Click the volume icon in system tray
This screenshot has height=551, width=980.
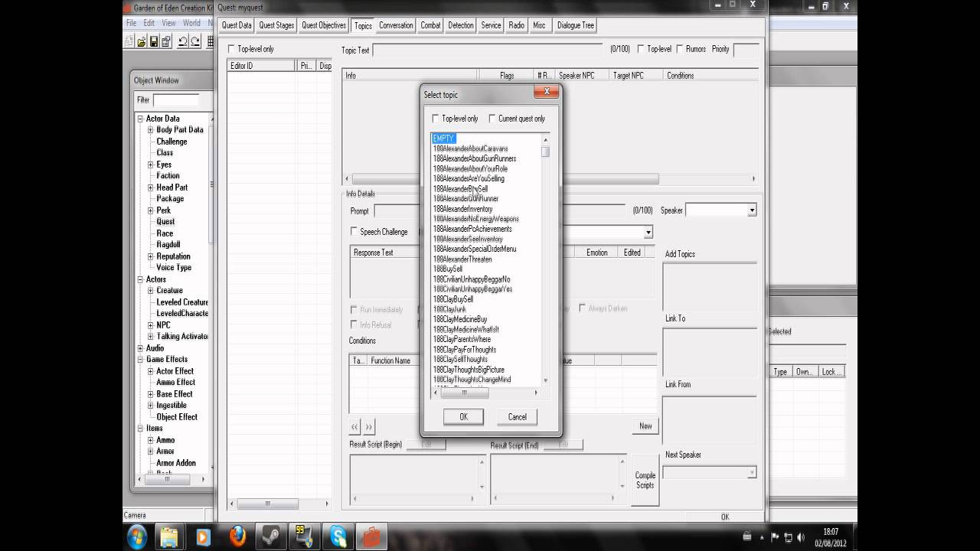point(802,537)
